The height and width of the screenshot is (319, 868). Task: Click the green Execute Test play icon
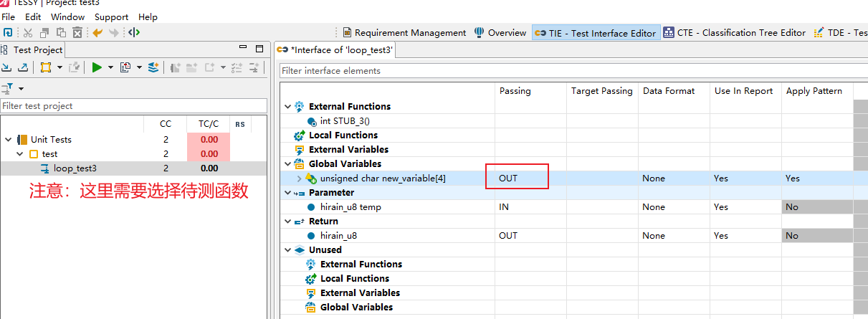click(x=96, y=67)
